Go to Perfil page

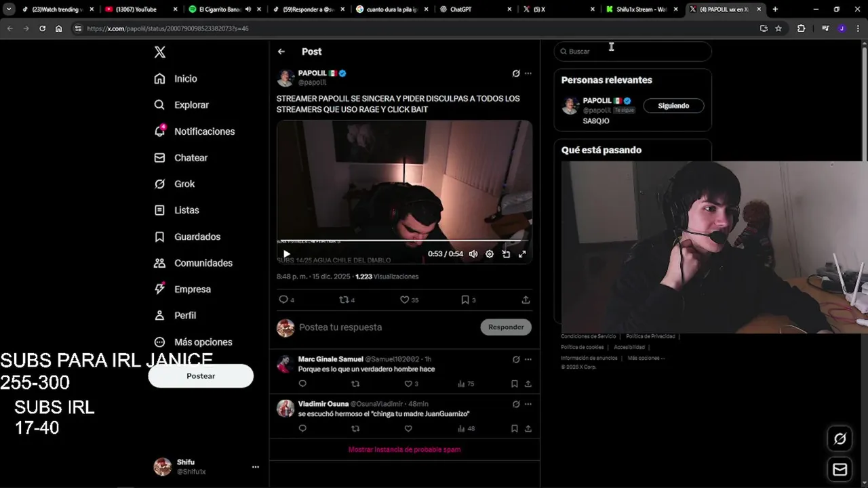pos(175,316)
